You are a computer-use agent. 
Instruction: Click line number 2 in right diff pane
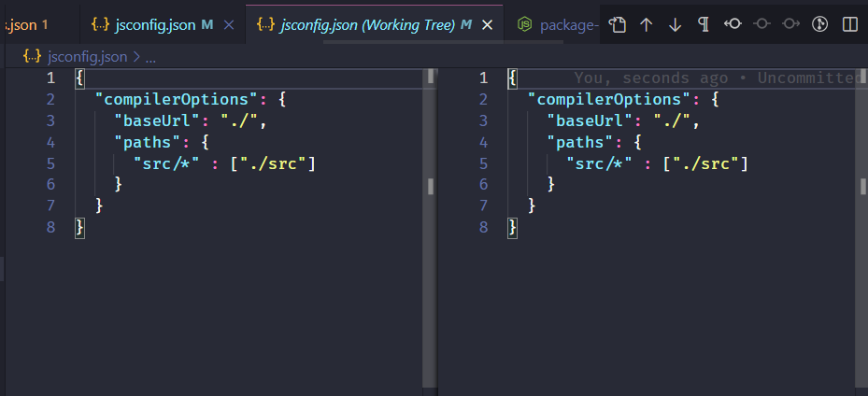pyautogui.click(x=483, y=100)
